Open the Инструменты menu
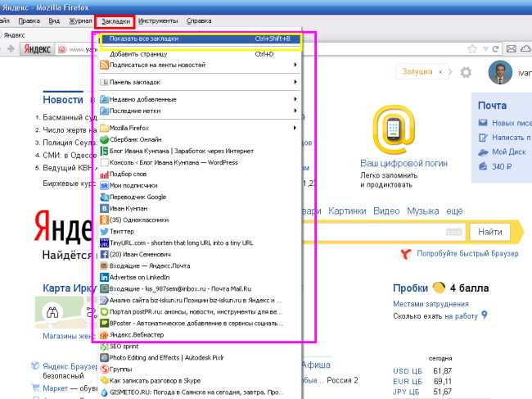The height and width of the screenshot is (399, 532). point(158,21)
